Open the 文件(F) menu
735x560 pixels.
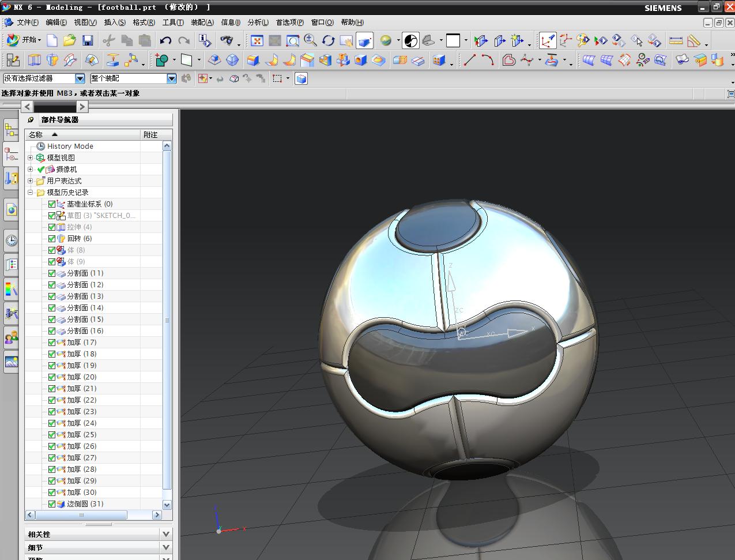(x=27, y=22)
